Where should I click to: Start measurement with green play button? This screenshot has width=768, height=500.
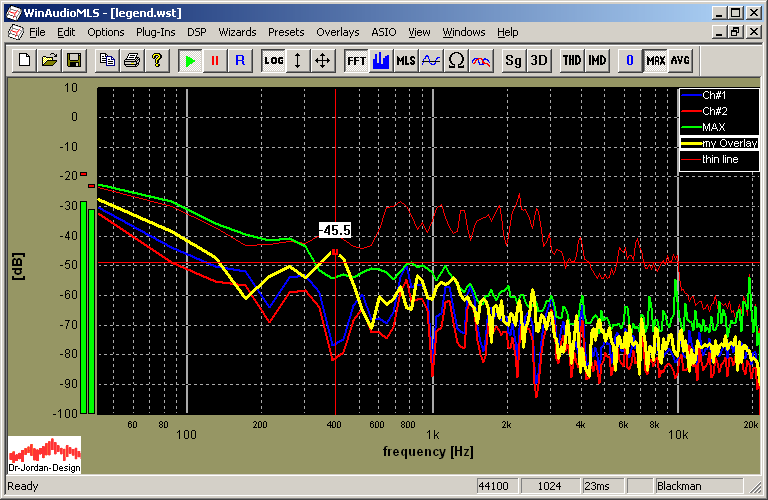tap(189, 60)
